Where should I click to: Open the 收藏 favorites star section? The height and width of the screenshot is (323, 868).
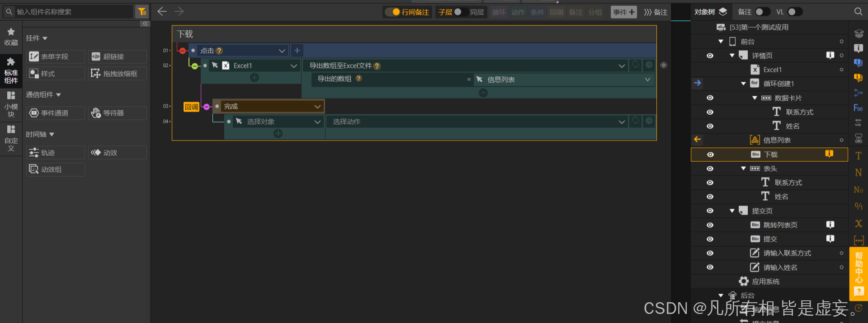click(11, 37)
